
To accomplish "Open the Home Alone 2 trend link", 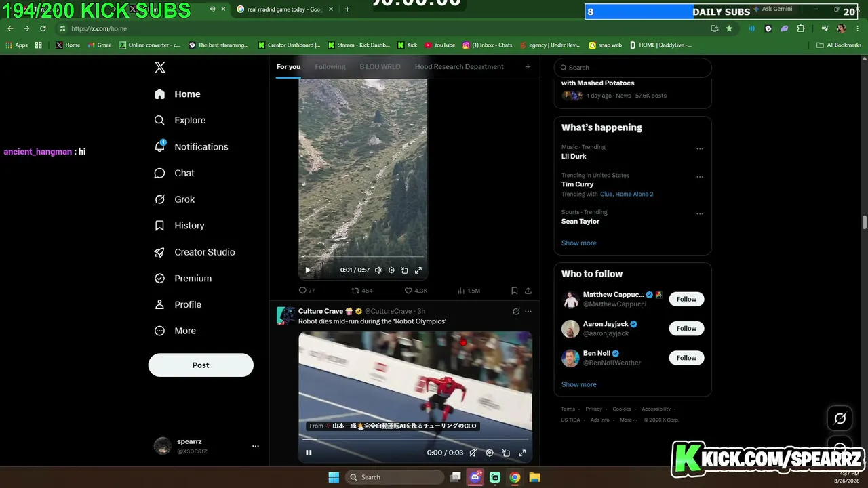I will (634, 195).
